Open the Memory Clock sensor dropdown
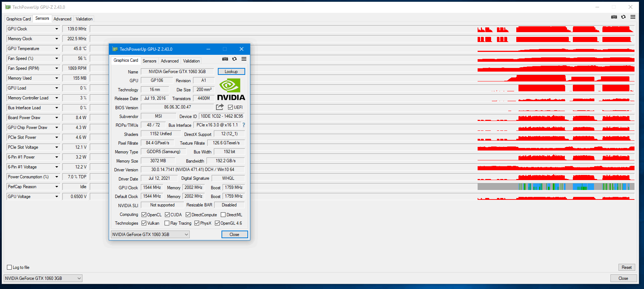644x289 pixels. click(57, 39)
